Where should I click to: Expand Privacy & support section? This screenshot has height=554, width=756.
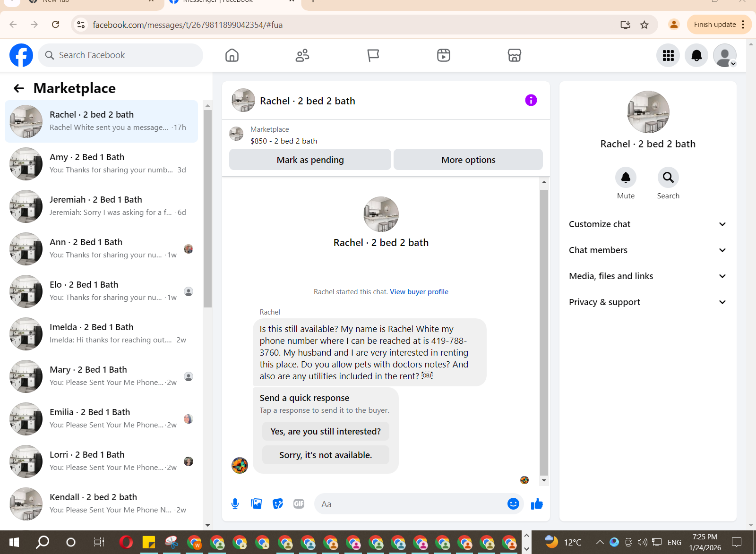647,302
